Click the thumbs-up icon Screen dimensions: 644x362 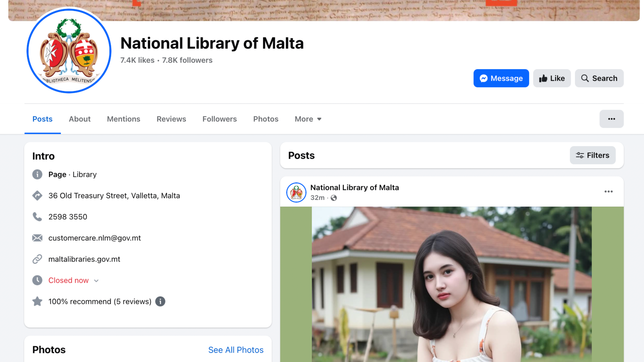click(x=543, y=78)
